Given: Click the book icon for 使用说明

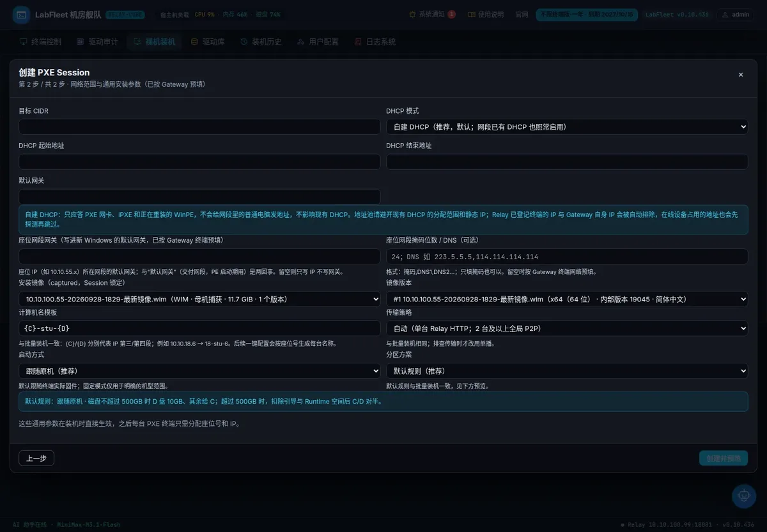Looking at the screenshot, I should 472,14.
